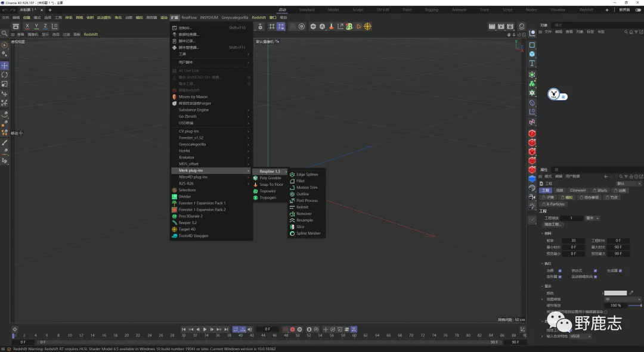Click the color eyedropper picker icon
The width and height of the screenshot is (644, 352).
coord(631,293)
